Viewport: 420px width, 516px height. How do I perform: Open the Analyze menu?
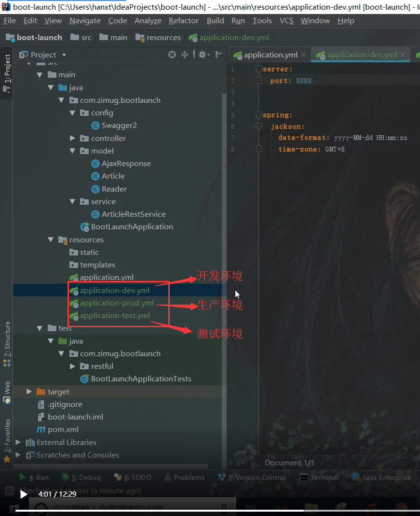click(148, 20)
